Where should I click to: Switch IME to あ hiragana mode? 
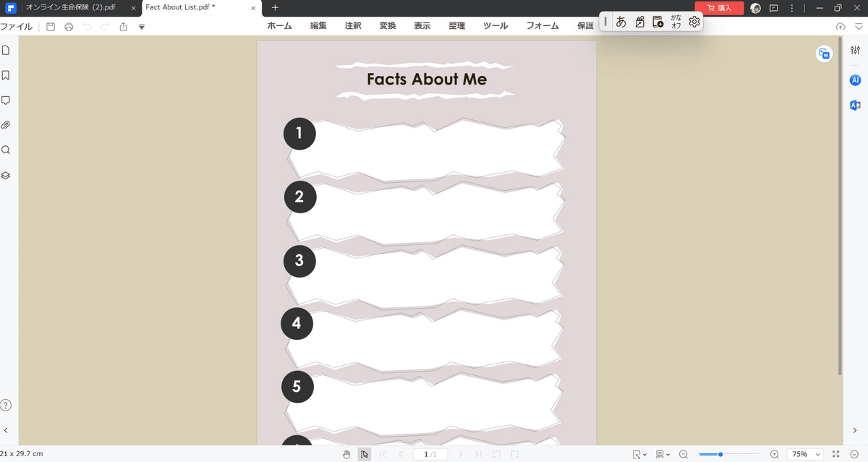[621, 22]
